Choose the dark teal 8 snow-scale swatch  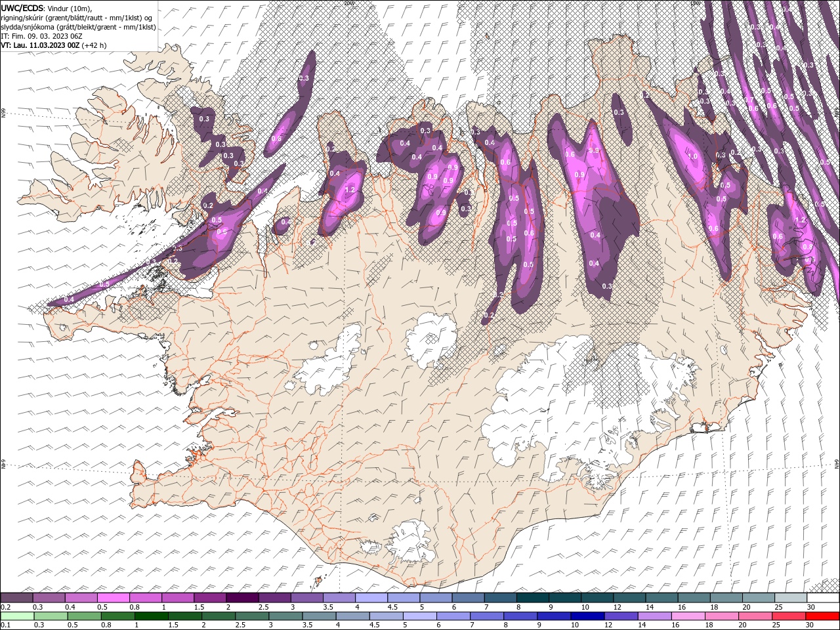tap(533, 598)
